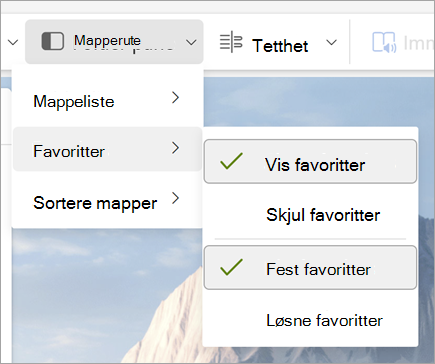
Task: Click the Mapperute folder pane icon
Action: coord(52,41)
